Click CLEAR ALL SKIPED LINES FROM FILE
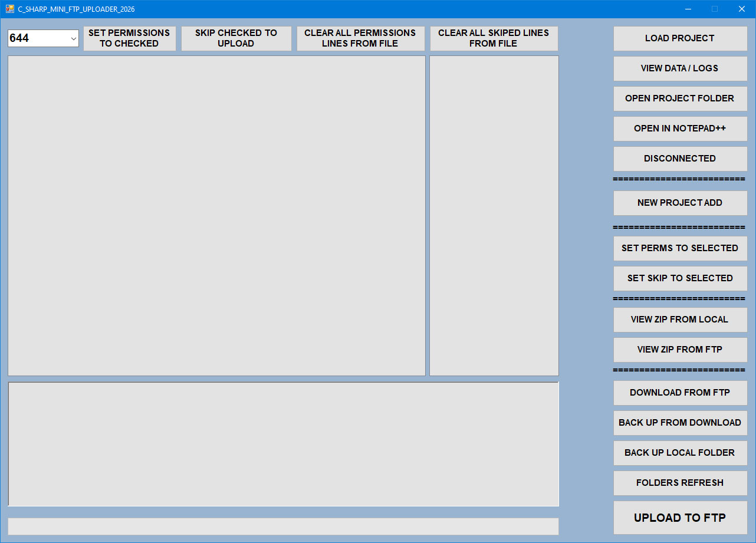Screen dimensions: 756x543 pyautogui.click(x=494, y=38)
